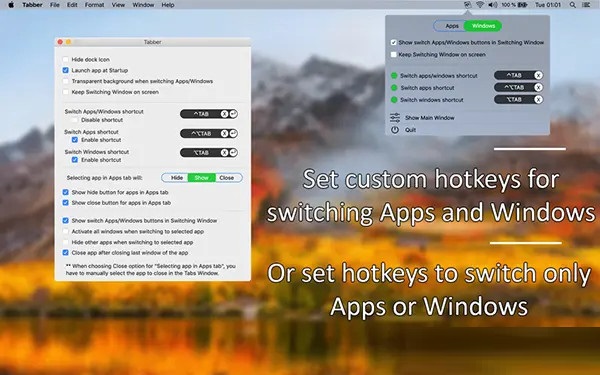Clear Switch apps/windows shortcut in popover

(538, 75)
